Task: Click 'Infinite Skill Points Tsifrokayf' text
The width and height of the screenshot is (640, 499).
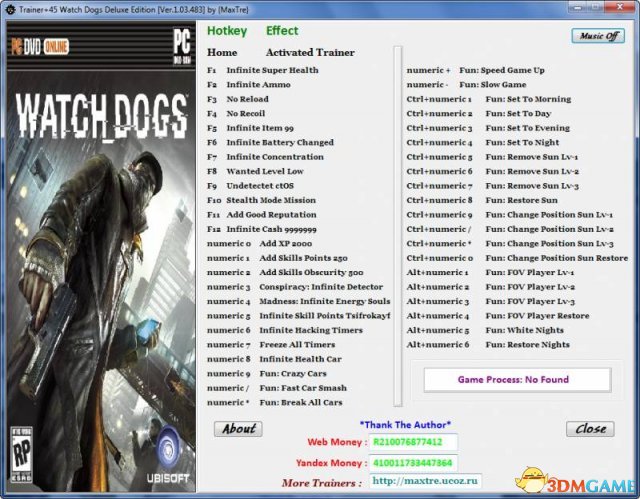Action: 325,316
